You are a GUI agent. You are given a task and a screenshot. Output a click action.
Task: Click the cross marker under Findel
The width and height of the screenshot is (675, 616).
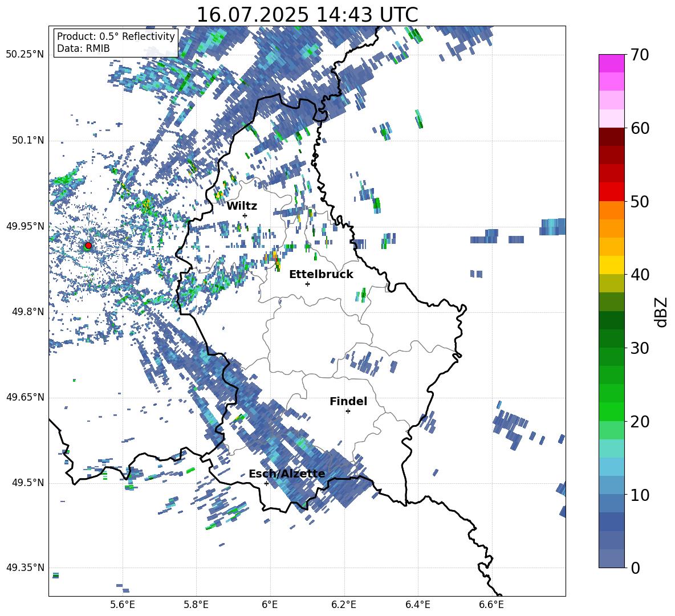348,411
